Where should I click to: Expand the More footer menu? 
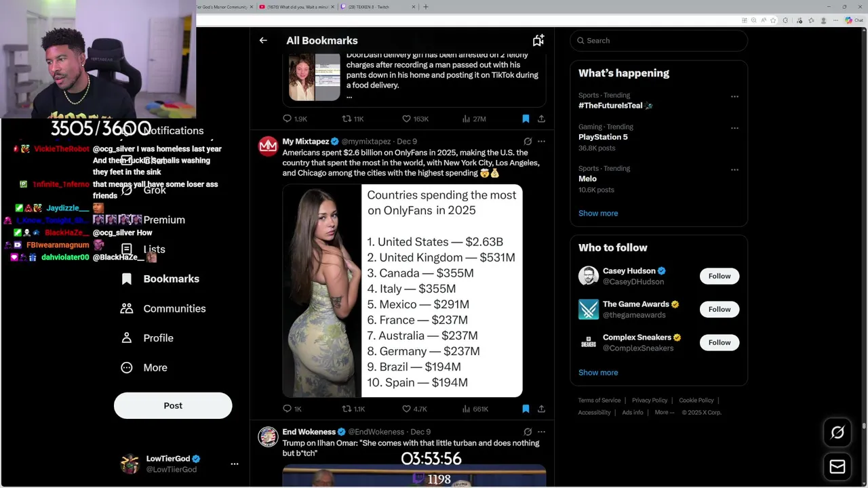coord(665,413)
